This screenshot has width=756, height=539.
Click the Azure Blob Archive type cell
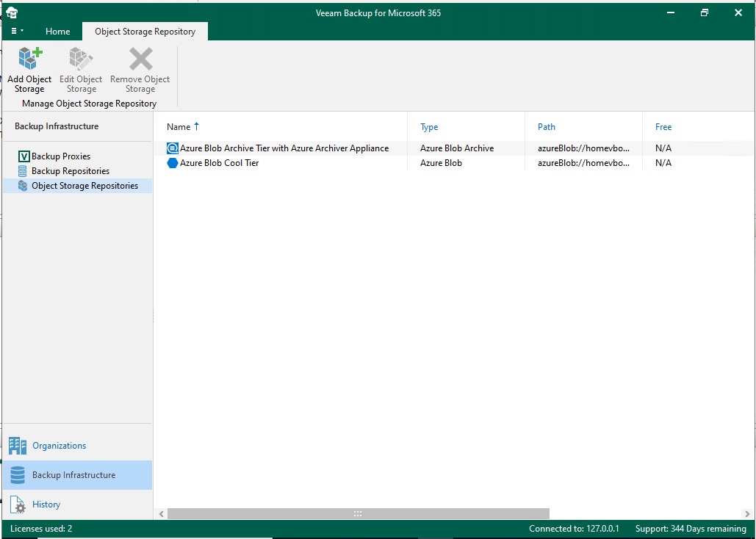pos(457,148)
